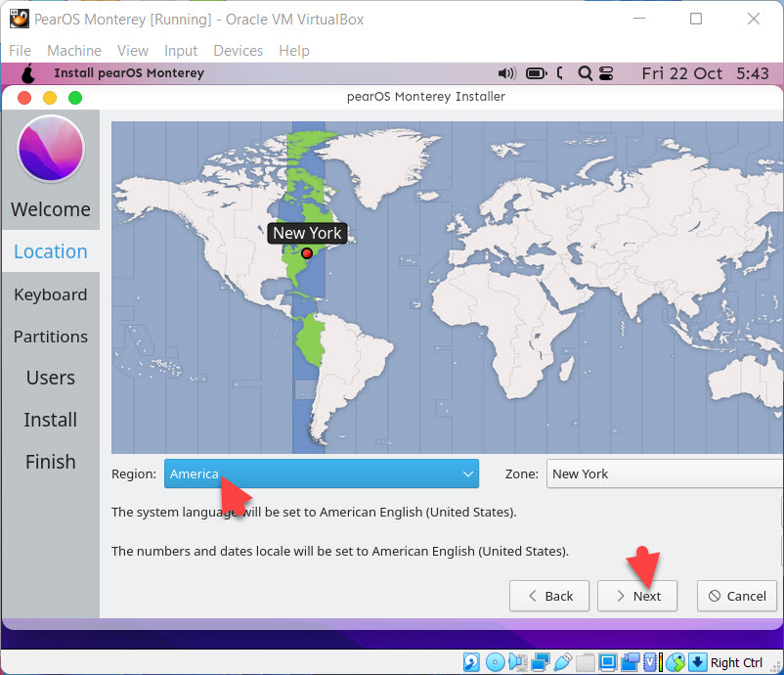Select the Keyboard step in sidebar
Screen dimensions: 784x675
coord(51,294)
